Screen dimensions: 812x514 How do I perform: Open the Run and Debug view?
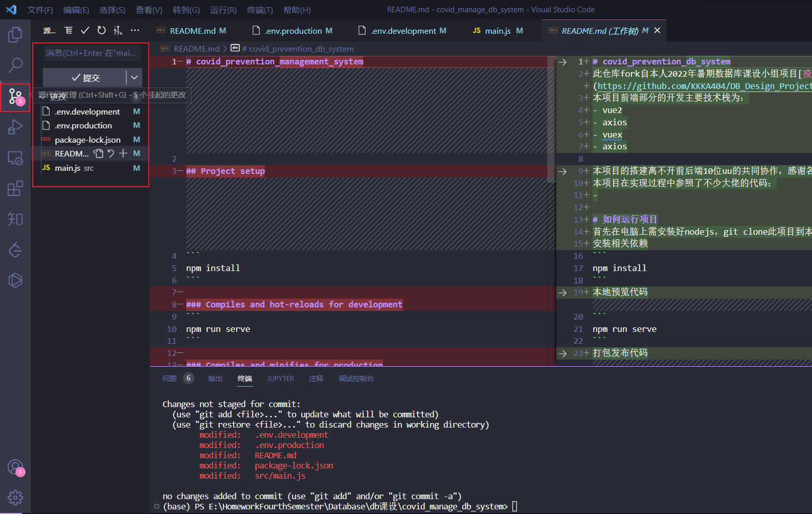point(15,127)
